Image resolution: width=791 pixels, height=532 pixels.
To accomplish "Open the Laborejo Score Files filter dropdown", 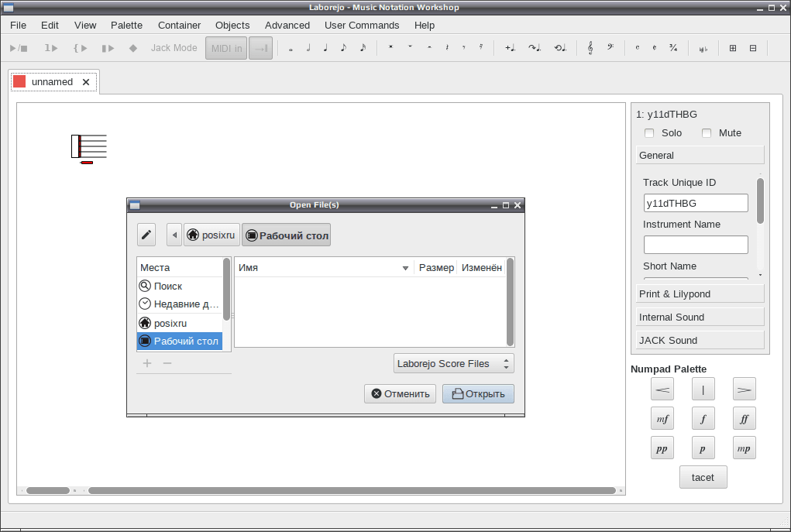I will (x=453, y=364).
